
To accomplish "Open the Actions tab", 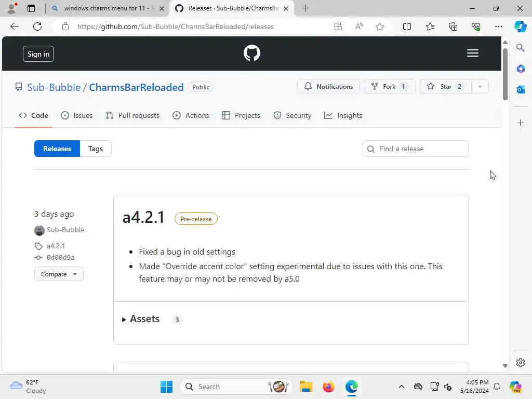I will [x=191, y=115].
